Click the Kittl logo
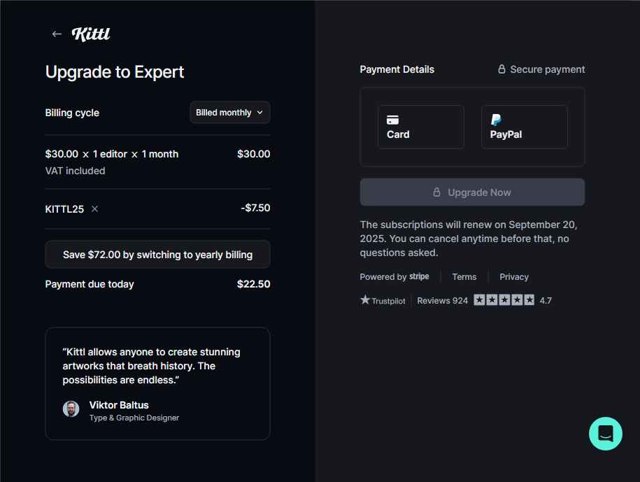This screenshot has width=640, height=482. 91,34
